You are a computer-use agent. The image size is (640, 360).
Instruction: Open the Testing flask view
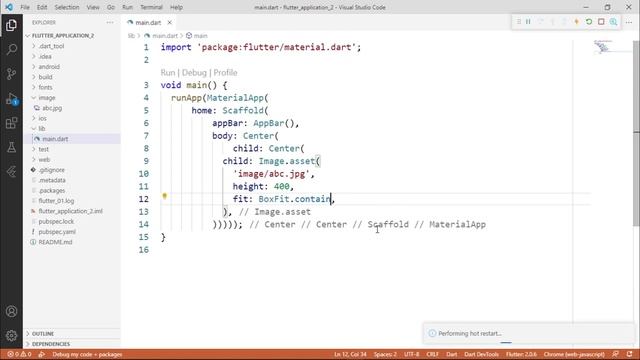coord(11,147)
